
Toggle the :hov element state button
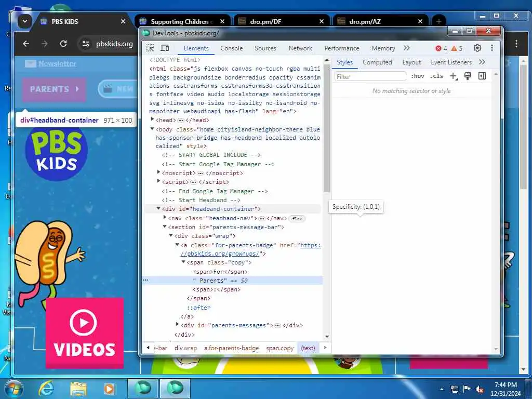tap(418, 76)
